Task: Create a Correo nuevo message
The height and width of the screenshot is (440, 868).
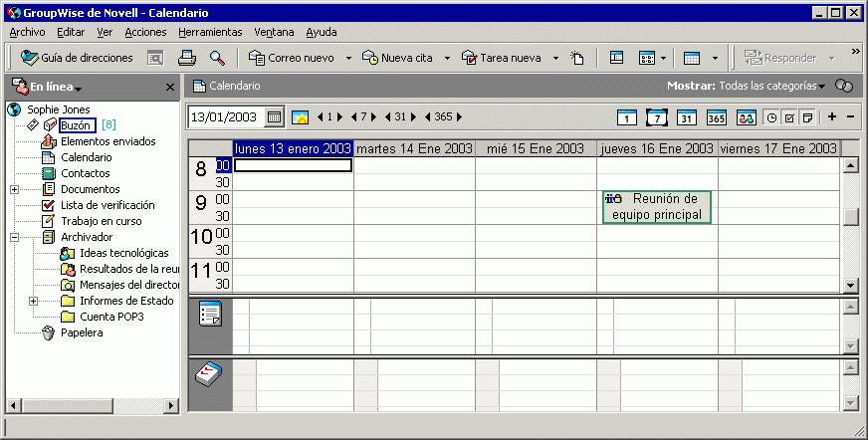Action: (x=292, y=58)
